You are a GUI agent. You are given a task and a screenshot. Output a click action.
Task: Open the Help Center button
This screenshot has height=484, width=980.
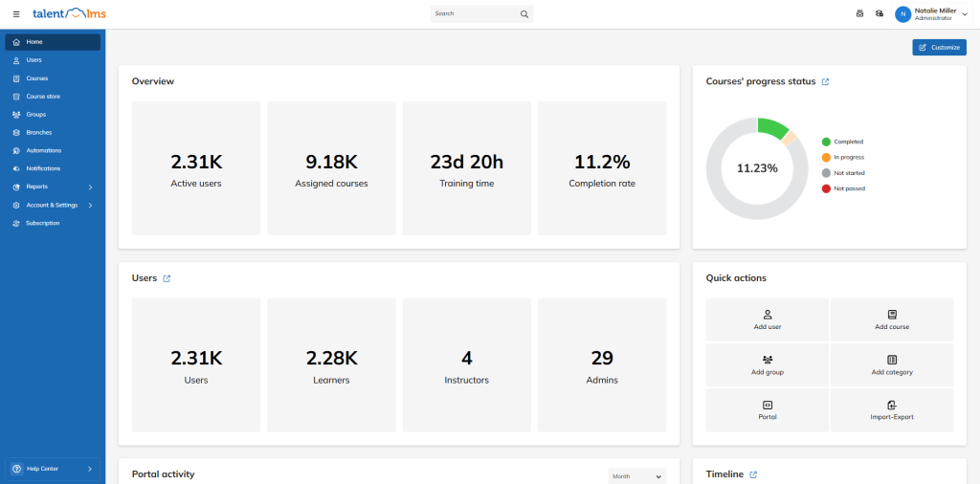click(53, 469)
